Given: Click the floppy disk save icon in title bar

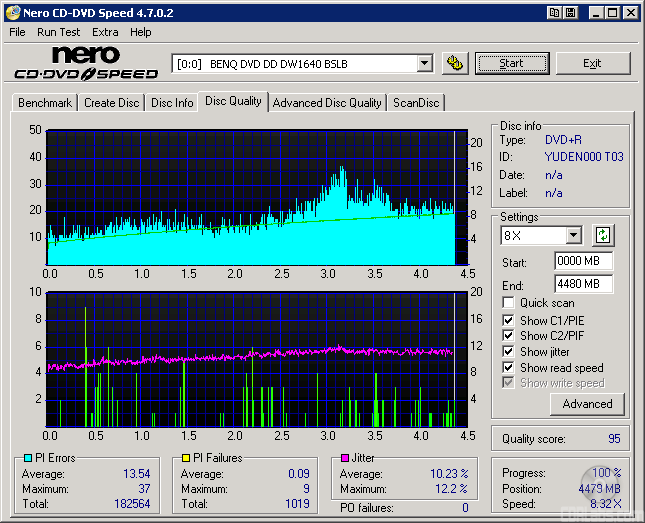Looking at the screenshot, I should [570, 13].
